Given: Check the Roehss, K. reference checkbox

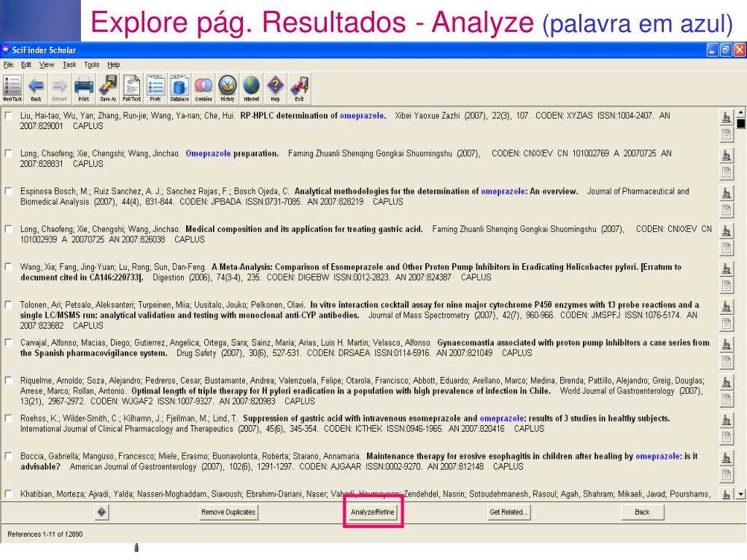Looking at the screenshot, I should tap(8, 418).
